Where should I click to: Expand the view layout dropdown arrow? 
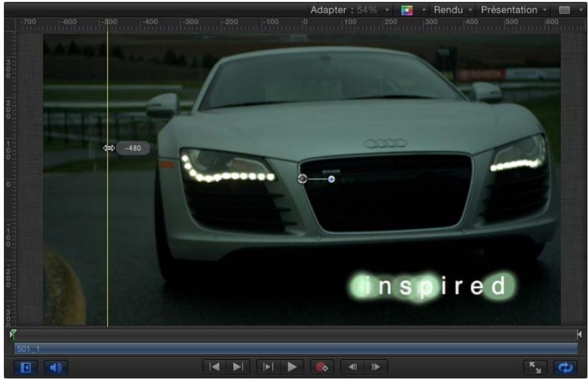point(581,10)
